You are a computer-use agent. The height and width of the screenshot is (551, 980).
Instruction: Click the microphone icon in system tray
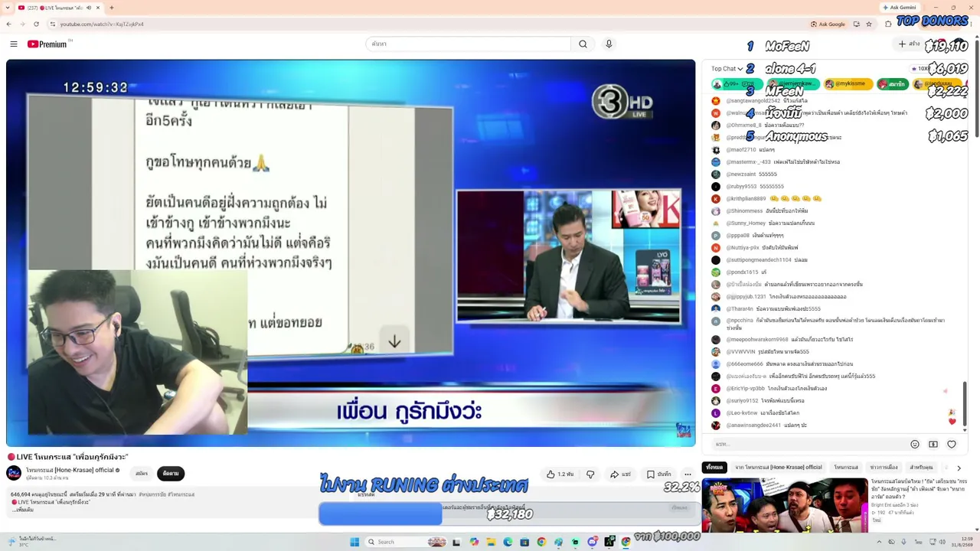point(903,542)
